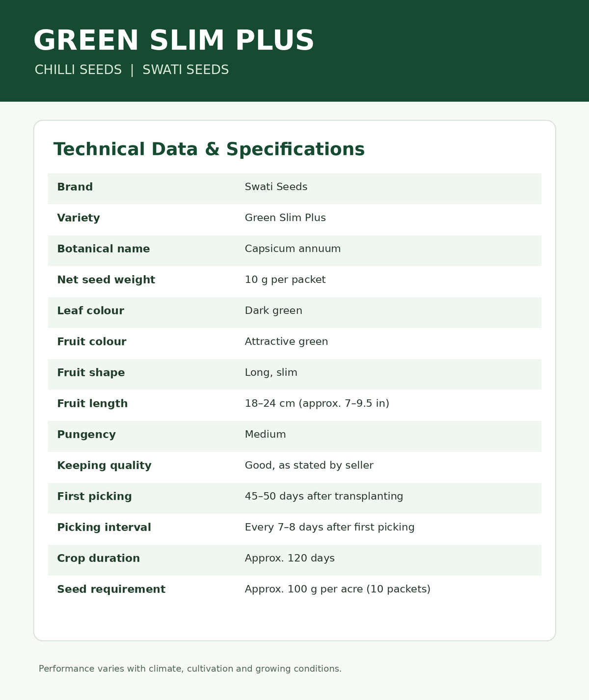Screen dimensions: 589x700
Task: Click the Fruit length label
Action: point(92,404)
